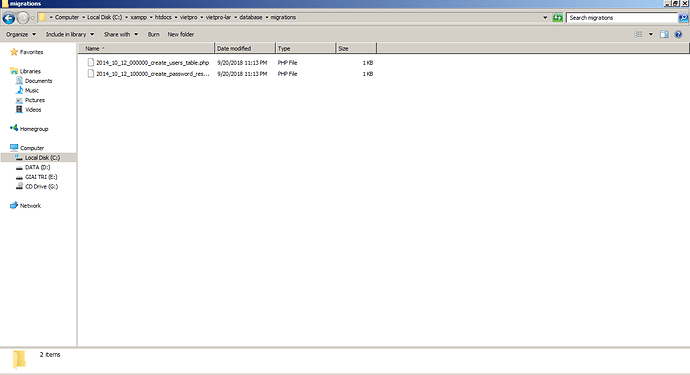Select Homegroup in the navigation pane

[x=34, y=129]
